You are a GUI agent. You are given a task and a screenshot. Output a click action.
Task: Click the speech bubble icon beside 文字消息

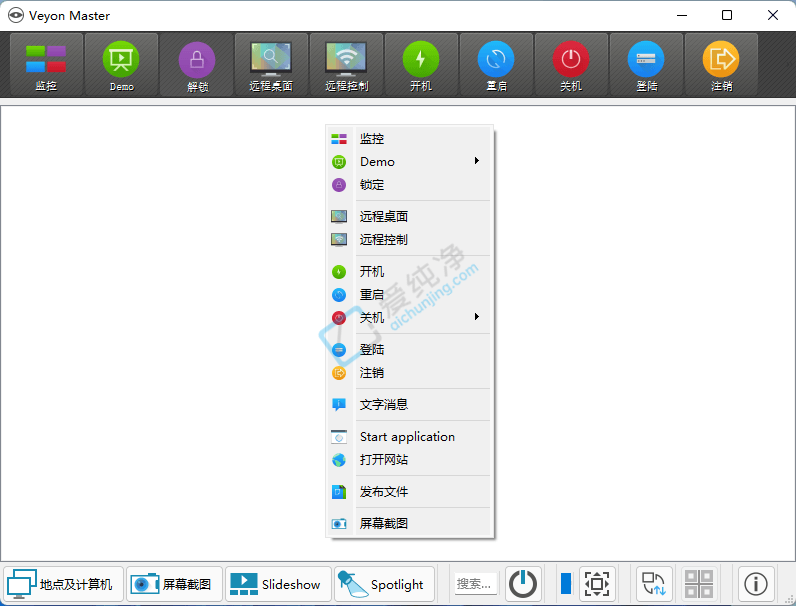click(339, 405)
